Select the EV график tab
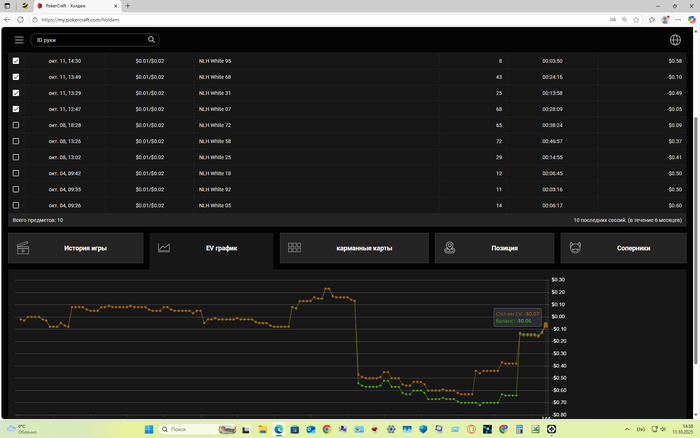 tap(212, 250)
